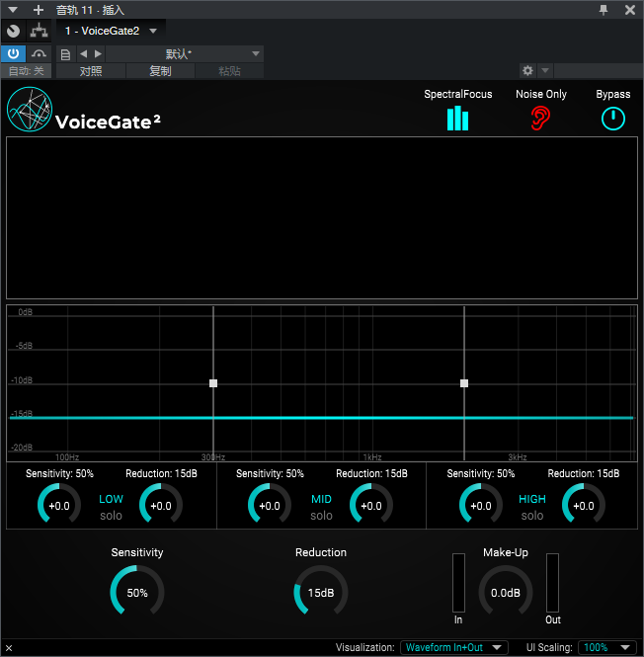The height and width of the screenshot is (657, 644).
Task: Click the round knob icon in top-left
Action: coord(14,31)
